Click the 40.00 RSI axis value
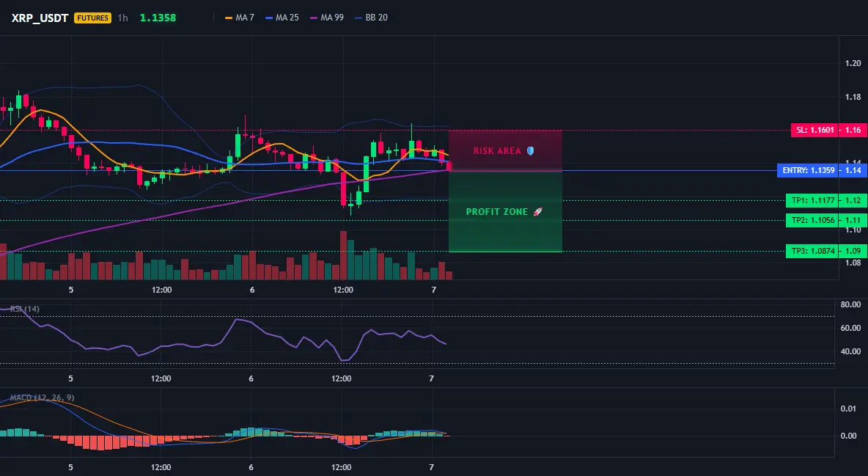This screenshot has width=868, height=476. tap(850, 351)
